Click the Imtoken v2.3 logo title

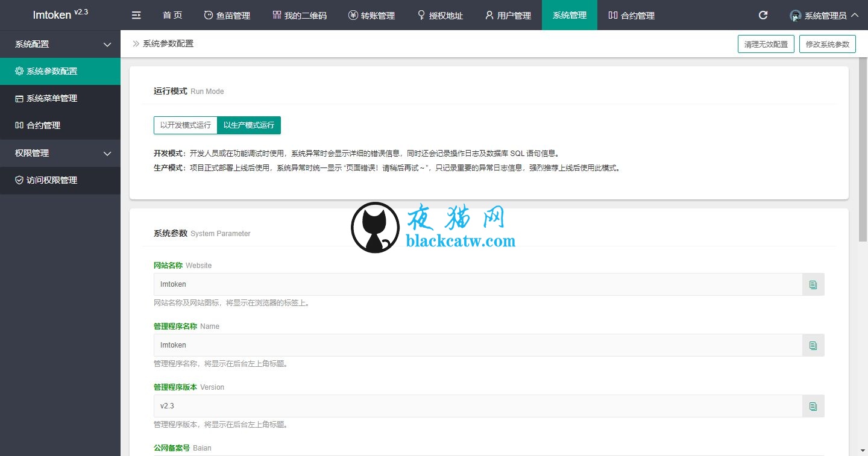click(60, 14)
